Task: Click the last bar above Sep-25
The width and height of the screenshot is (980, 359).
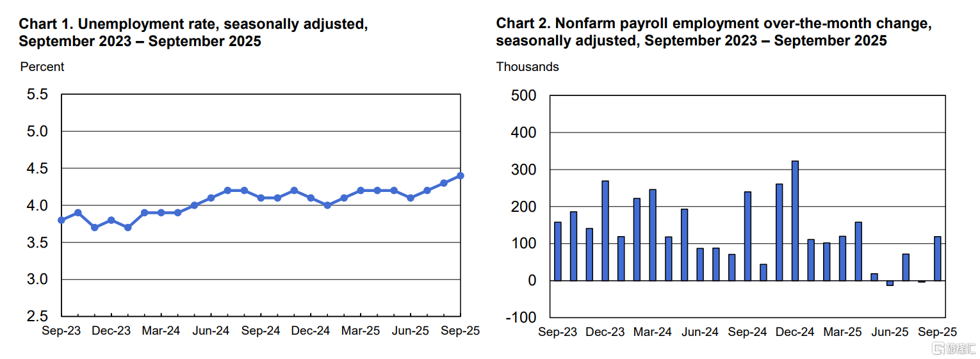Action: pyautogui.click(x=938, y=259)
